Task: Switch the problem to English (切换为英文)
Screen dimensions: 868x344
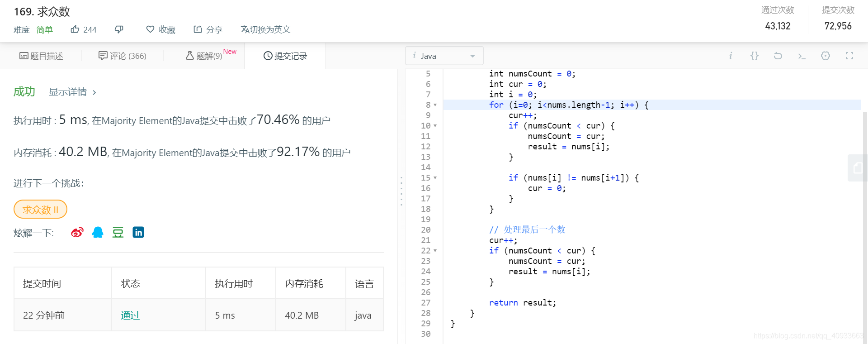Action: point(265,29)
